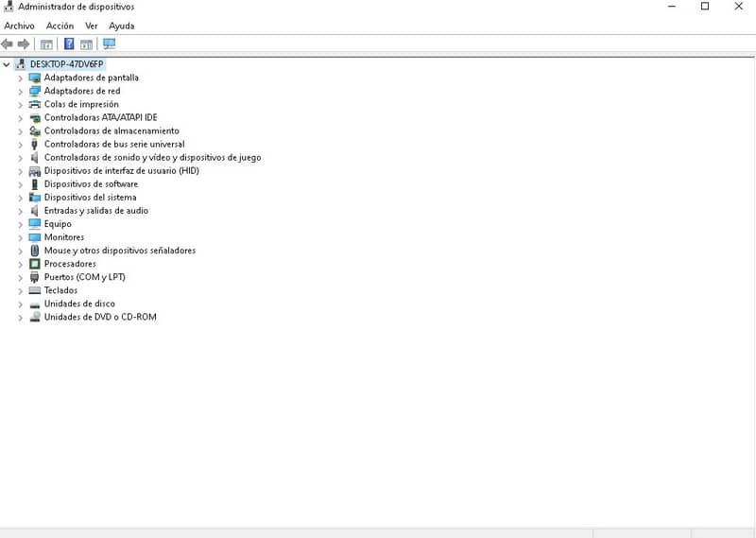Image resolution: width=756 pixels, height=538 pixels.
Task: Expand Dispositivos del sistema chevron
Action: (20, 198)
